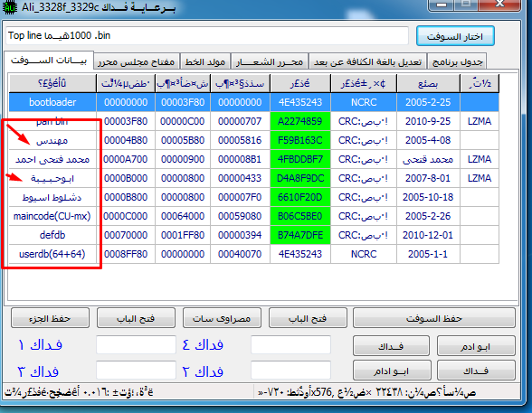Click the بصنع date column header
The height and width of the screenshot is (413, 532).
(x=428, y=83)
